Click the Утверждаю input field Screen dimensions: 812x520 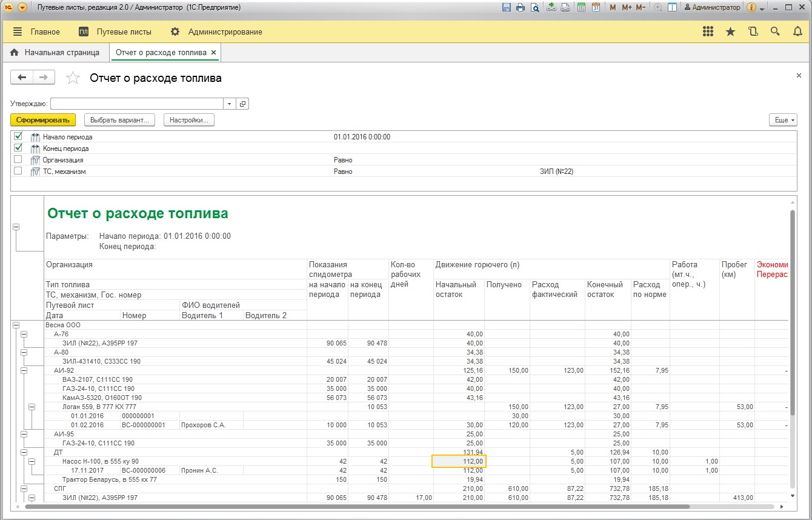click(137, 104)
